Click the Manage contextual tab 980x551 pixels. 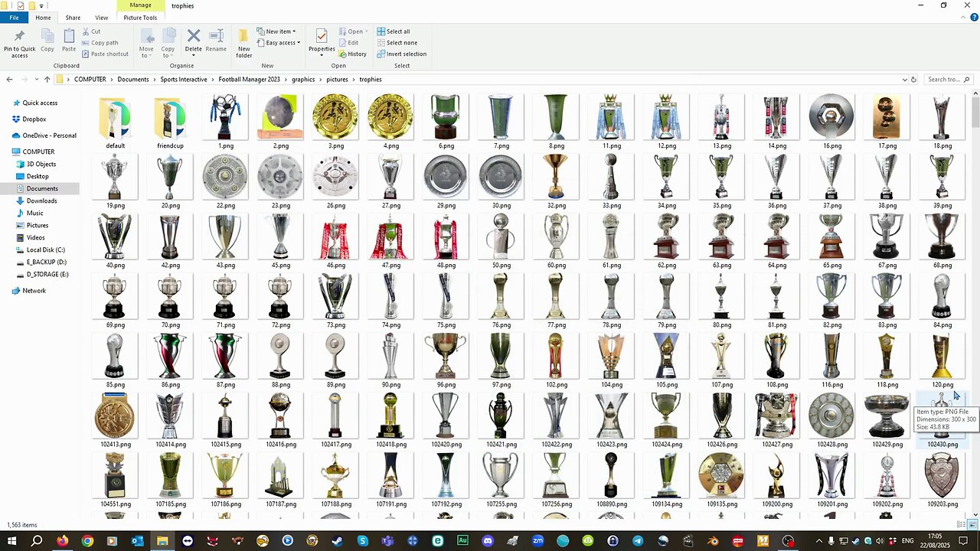tap(140, 5)
